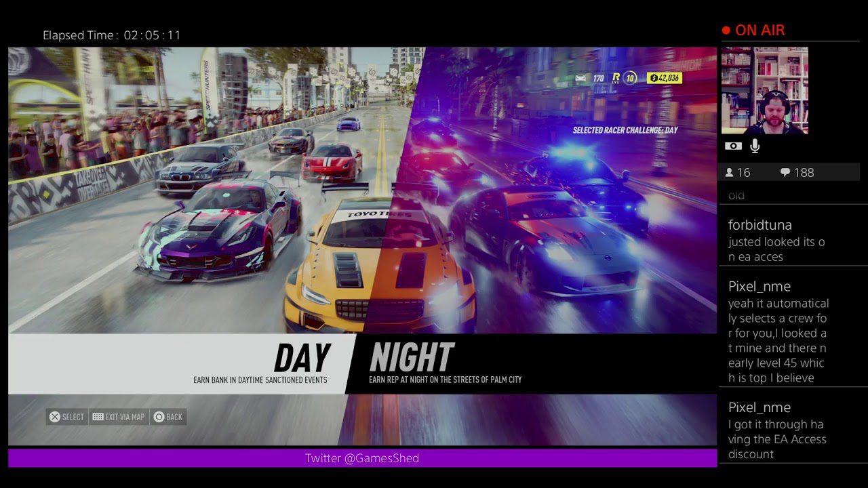Click the speech bubble icon beside 188
The image size is (868, 488).
point(785,172)
